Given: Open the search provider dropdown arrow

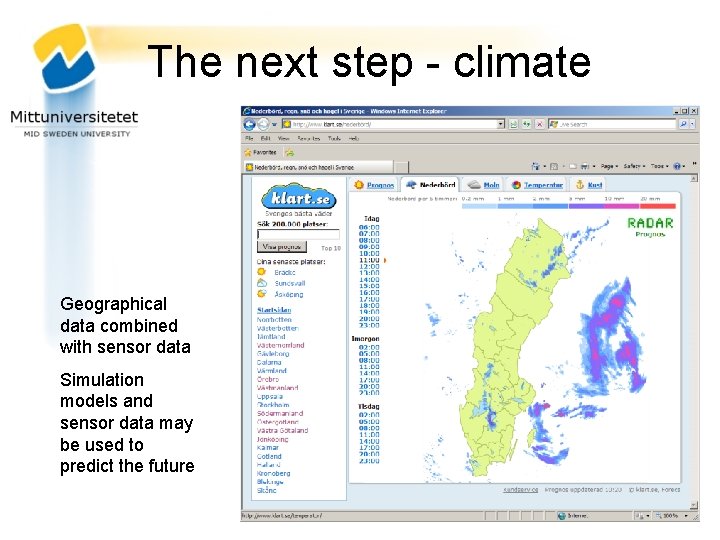Looking at the screenshot, I should pos(692,124).
